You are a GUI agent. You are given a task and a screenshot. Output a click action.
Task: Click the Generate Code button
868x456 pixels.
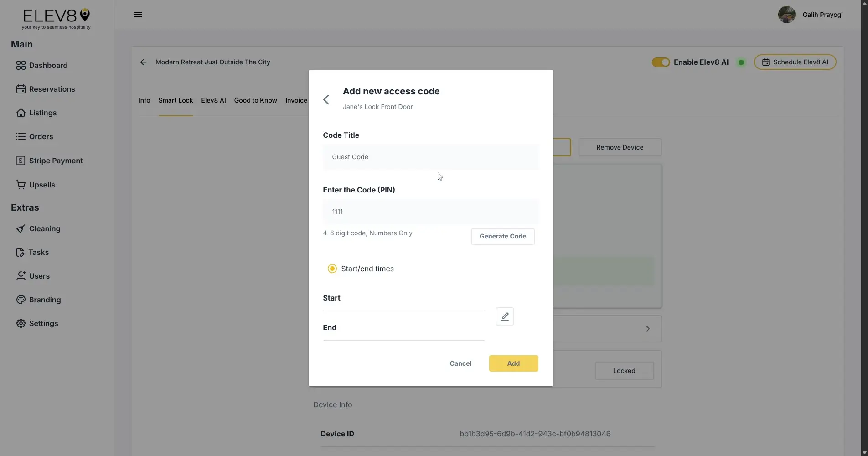tap(502, 236)
